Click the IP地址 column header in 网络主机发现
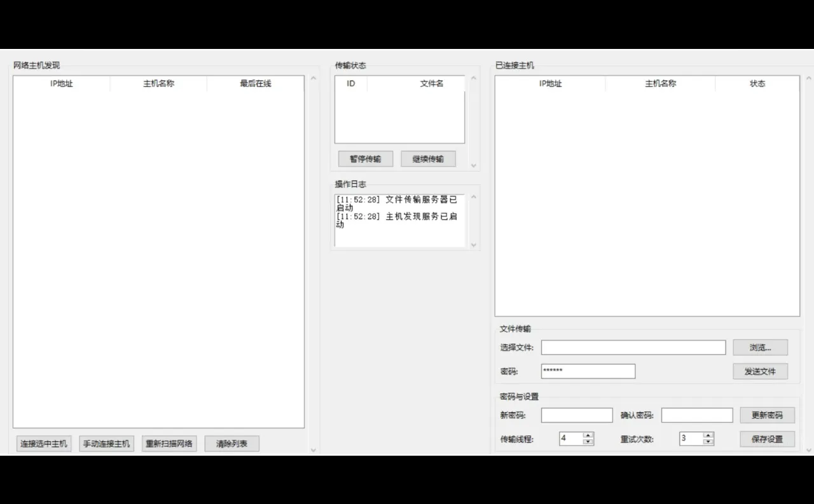 click(x=60, y=83)
